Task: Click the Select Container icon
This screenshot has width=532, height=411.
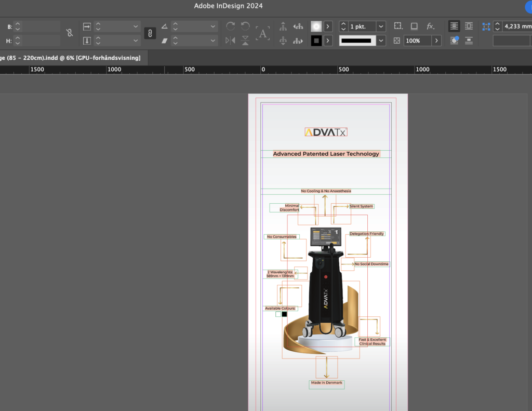Action: coord(283,26)
